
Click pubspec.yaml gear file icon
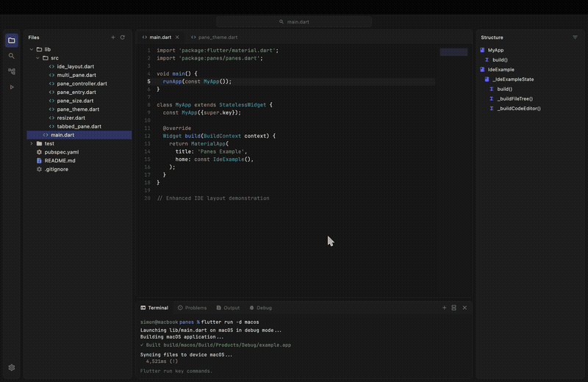[x=40, y=152]
